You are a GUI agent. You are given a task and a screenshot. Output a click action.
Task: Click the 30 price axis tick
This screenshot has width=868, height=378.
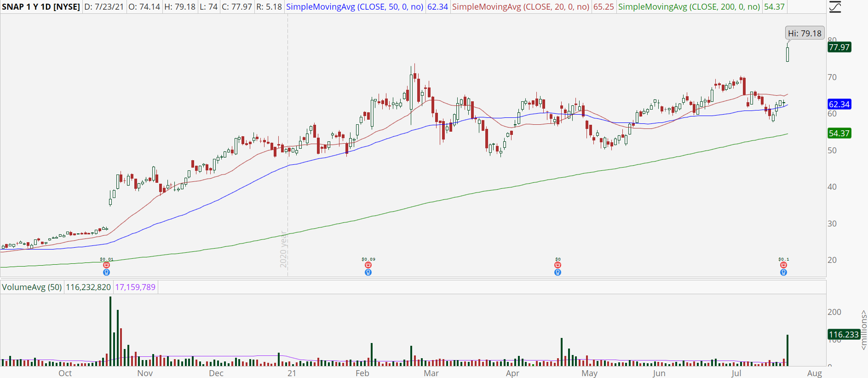pos(832,224)
